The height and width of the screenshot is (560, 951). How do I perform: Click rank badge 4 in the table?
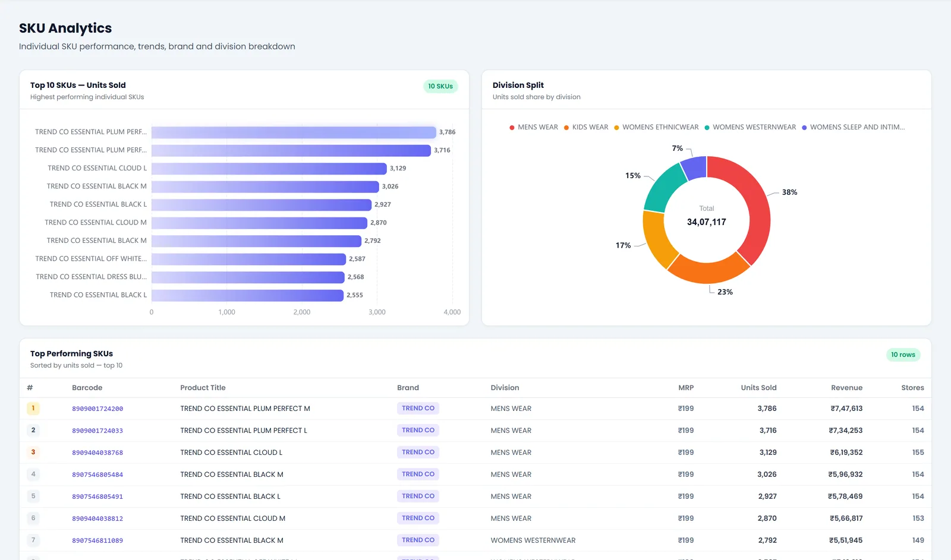(33, 474)
